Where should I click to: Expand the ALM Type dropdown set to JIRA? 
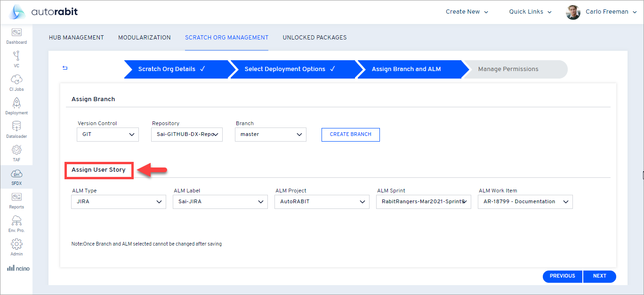[x=118, y=201]
